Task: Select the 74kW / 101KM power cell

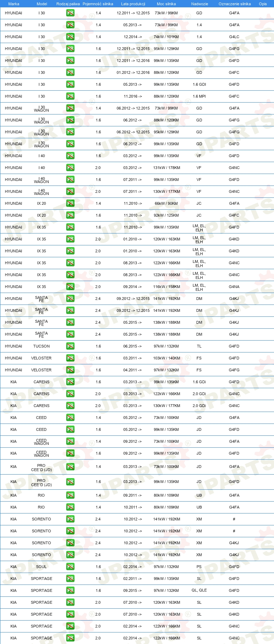Action: (x=166, y=37)
